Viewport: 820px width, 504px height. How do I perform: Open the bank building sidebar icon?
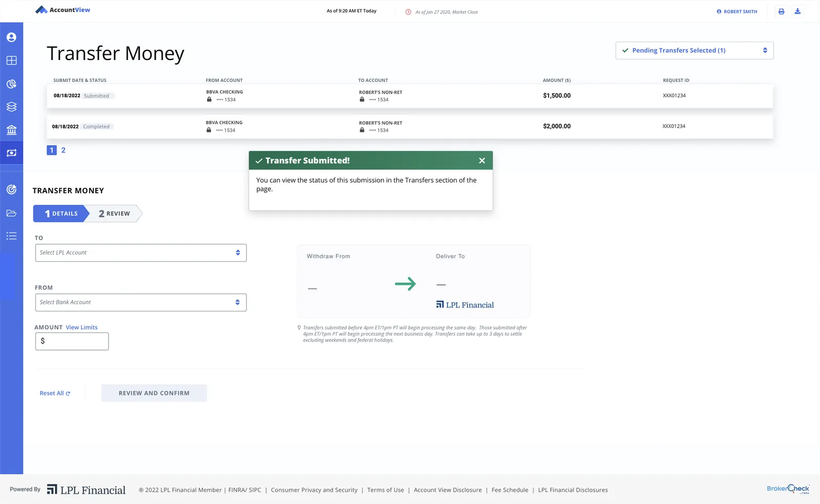(x=11, y=130)
